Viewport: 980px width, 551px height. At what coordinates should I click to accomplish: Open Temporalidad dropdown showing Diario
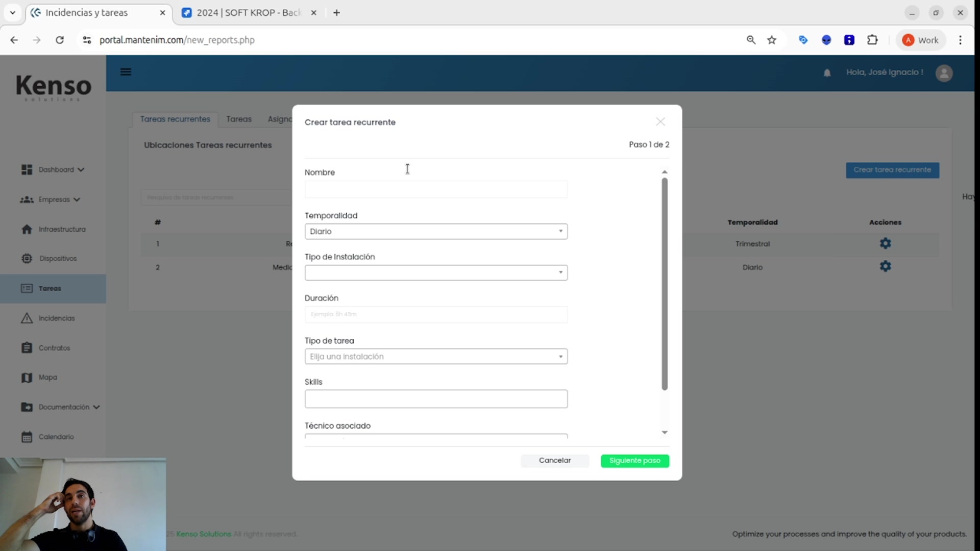point(436,232)
